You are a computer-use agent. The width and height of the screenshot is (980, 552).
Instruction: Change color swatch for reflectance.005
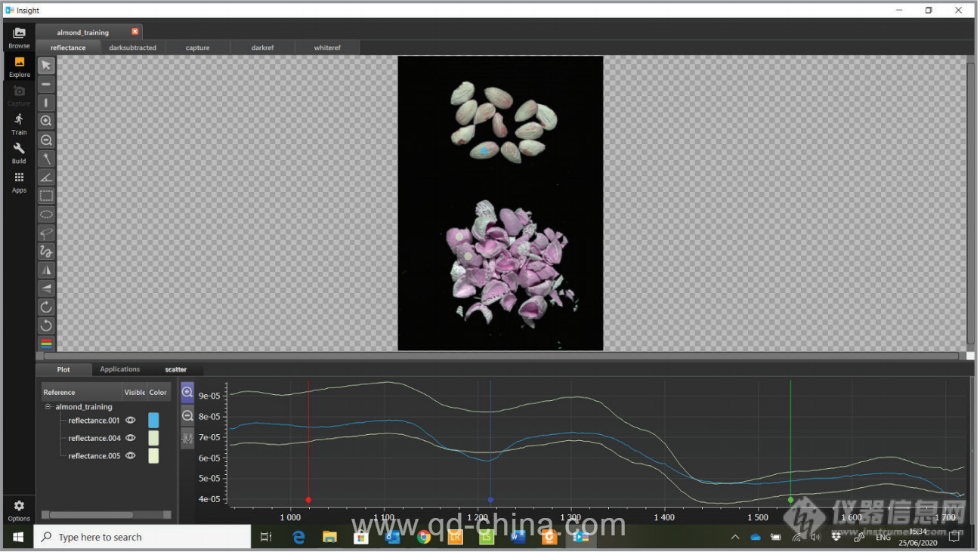coord(153,456)
